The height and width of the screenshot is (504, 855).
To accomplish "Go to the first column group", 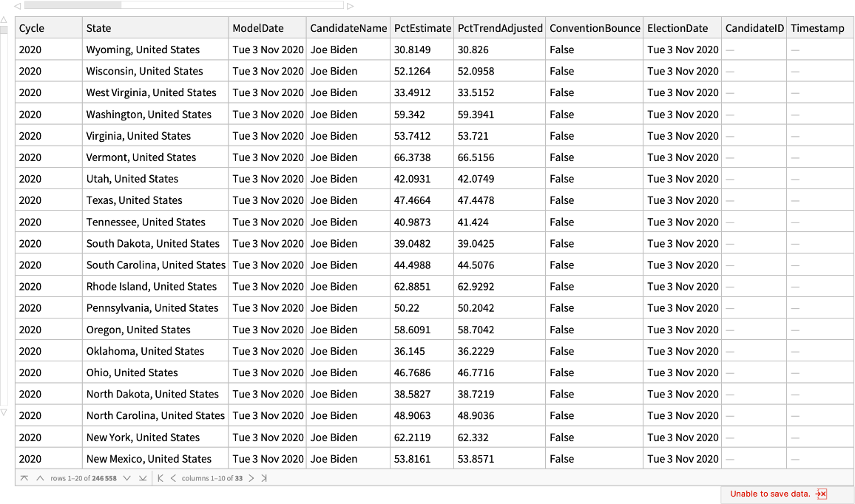I will pyautogui.click(x=160, y=478).
